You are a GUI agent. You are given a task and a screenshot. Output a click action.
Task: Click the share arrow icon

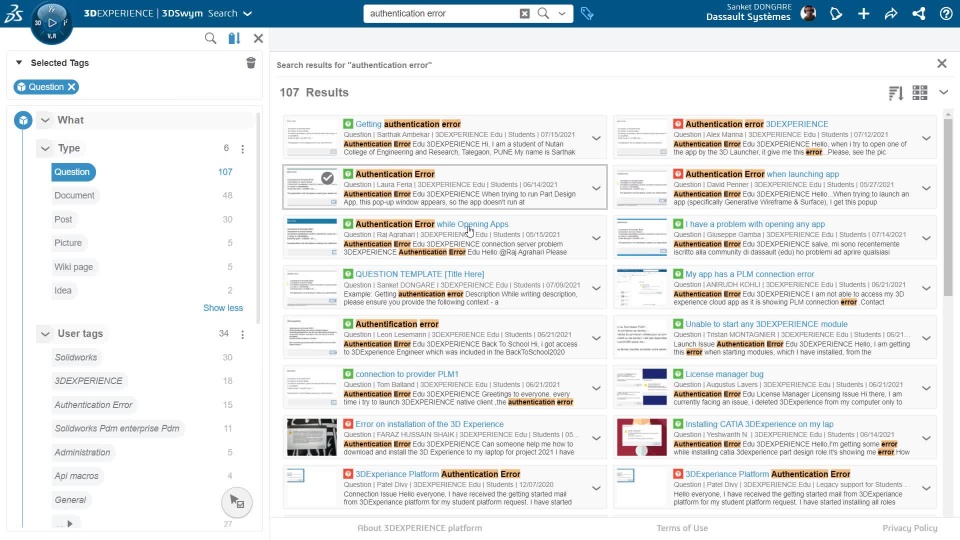click(891, 13)
